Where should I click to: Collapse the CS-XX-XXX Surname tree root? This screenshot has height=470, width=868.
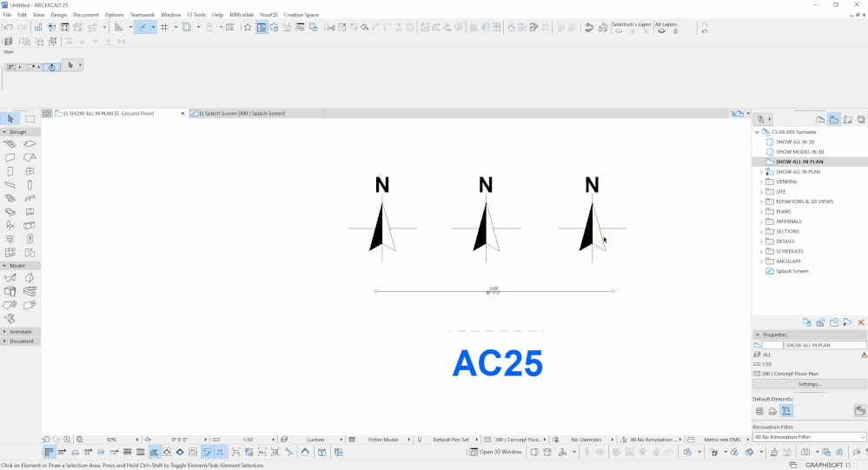757,132
